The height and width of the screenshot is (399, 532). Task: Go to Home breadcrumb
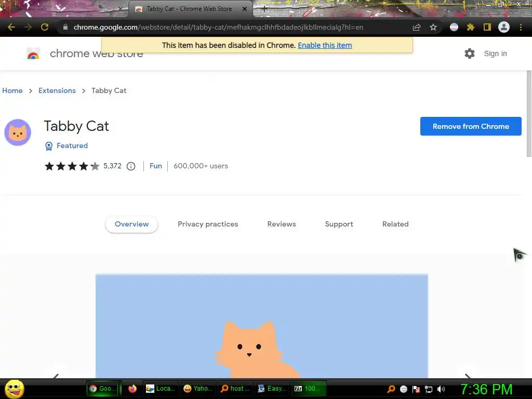click(12, 90)
